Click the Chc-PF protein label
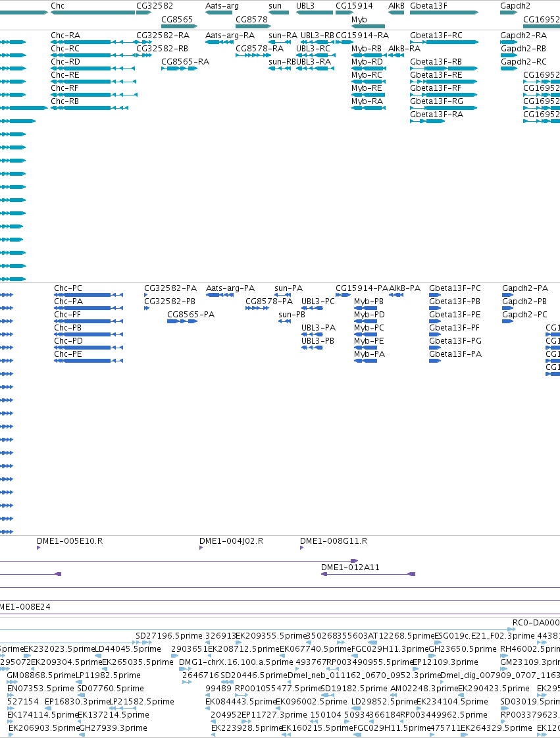 pyautogui.click(x=67, y=315)
